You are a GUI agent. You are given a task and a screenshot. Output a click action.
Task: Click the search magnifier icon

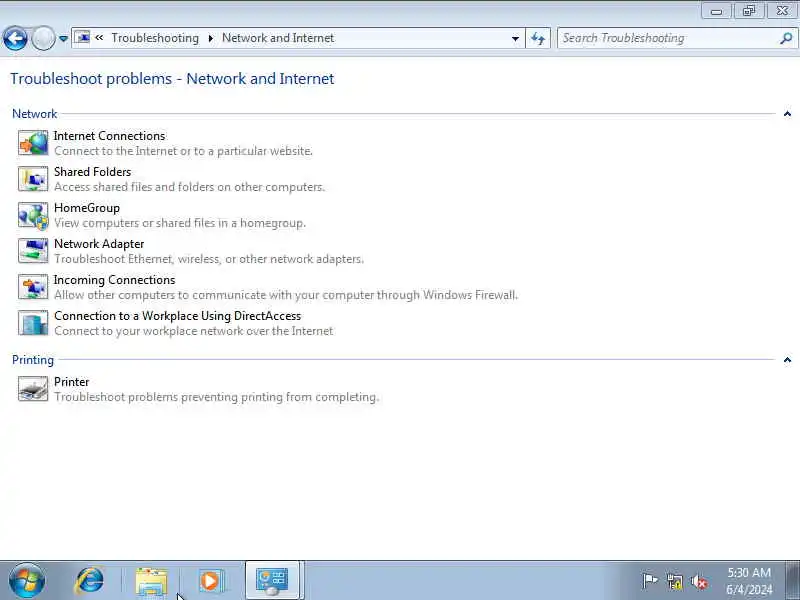tap(786, 38)
